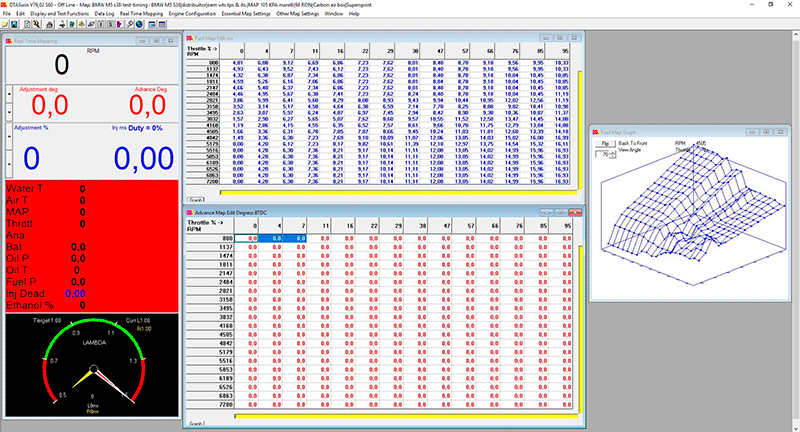
Task: Open the Real Time Mapping menu
Action: 141,14
